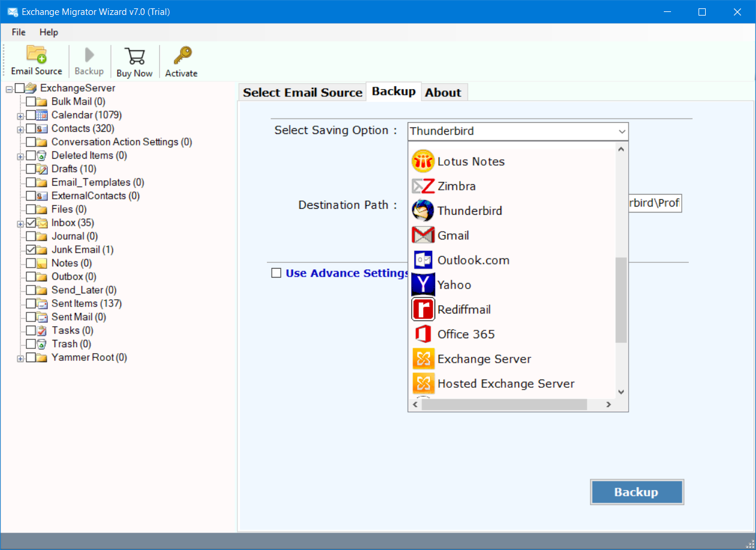Click the Drafts folder icon
756x550 pixels.
point(42,169)
